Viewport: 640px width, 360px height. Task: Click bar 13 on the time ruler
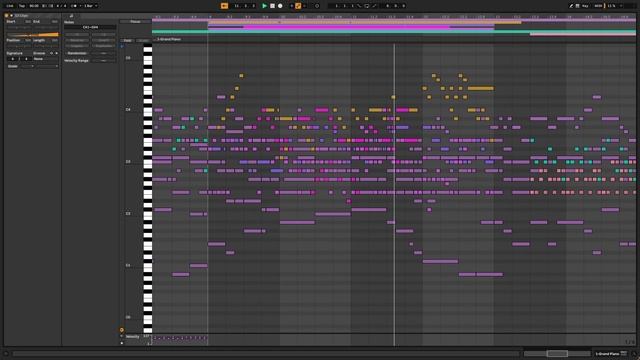[497, 17]
